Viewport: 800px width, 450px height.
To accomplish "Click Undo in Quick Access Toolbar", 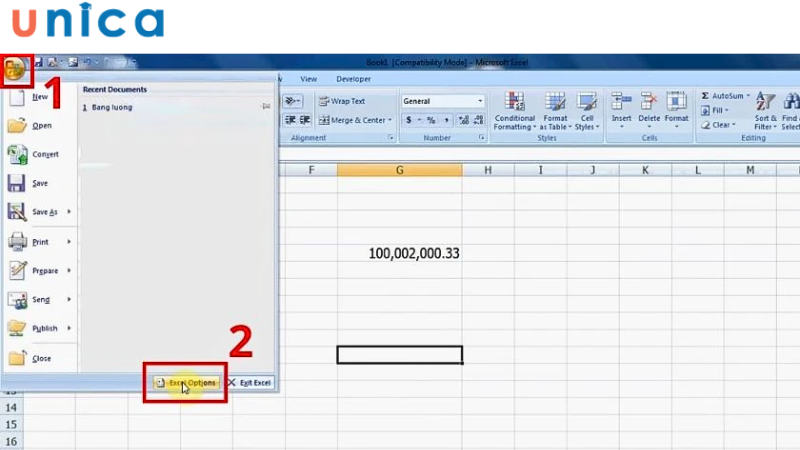I will [87, 63].
